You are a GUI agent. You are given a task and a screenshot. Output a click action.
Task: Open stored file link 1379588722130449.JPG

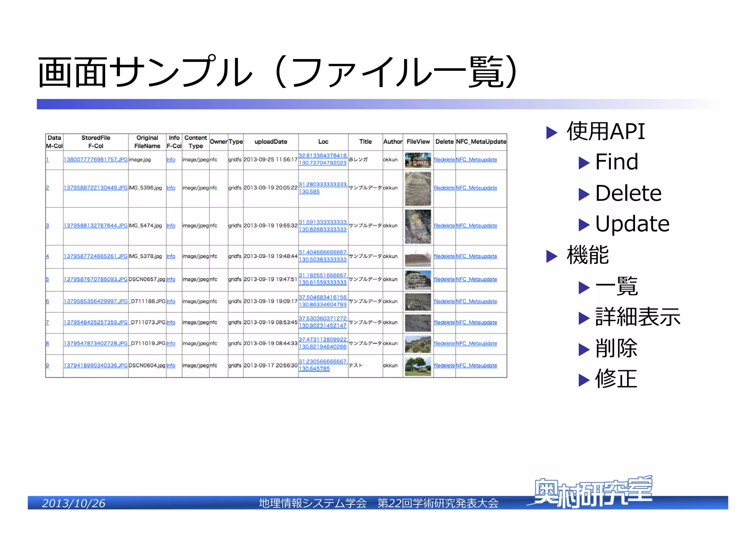click(96, 188)
